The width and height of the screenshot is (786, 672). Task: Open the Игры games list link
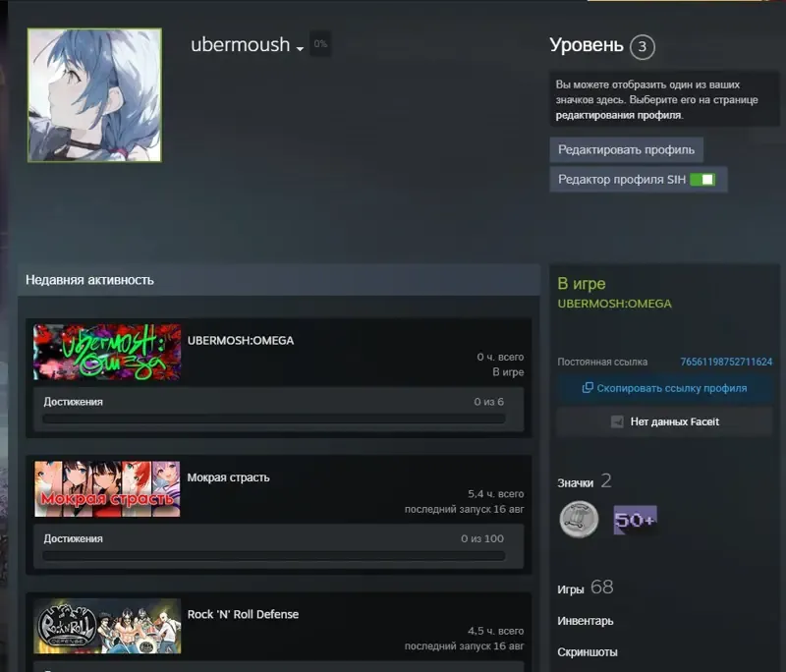point(571,589)
